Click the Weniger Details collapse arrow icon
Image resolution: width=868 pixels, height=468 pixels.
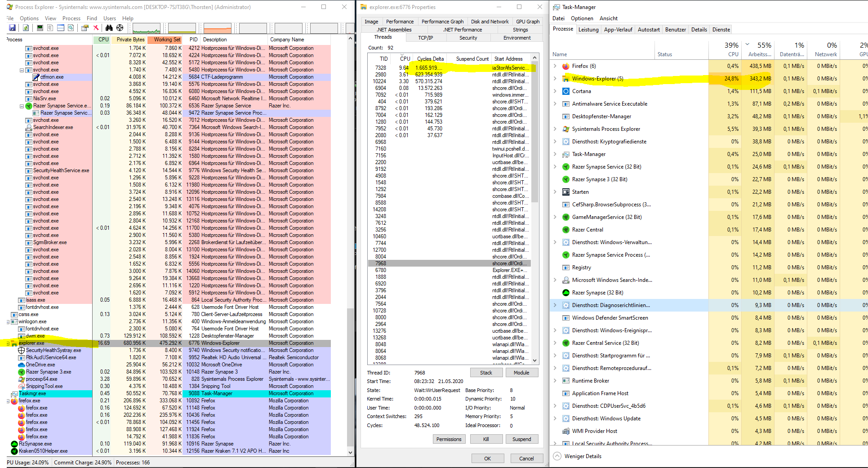[557, 456]
